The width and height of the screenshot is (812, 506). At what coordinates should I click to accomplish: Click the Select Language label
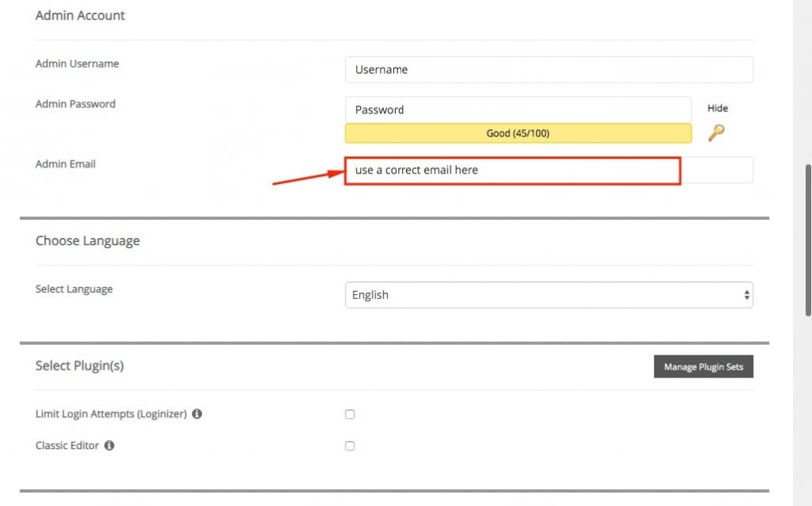[74, 289]
